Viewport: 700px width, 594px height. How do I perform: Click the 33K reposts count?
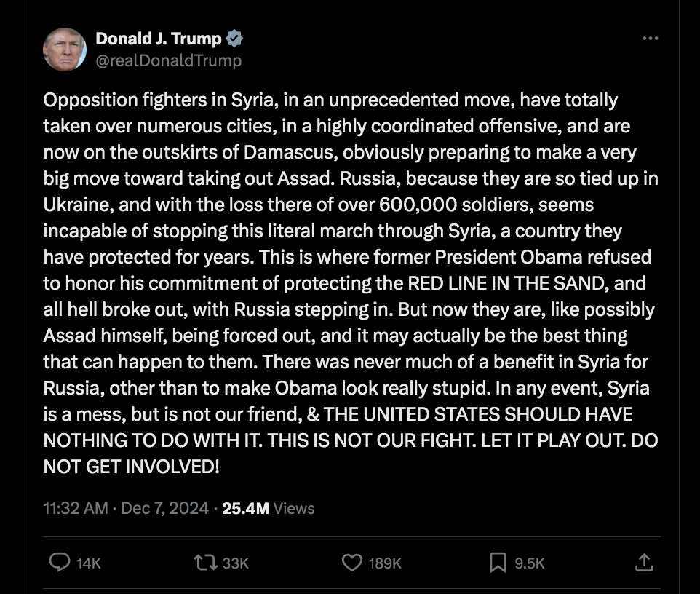pos(235,563)
